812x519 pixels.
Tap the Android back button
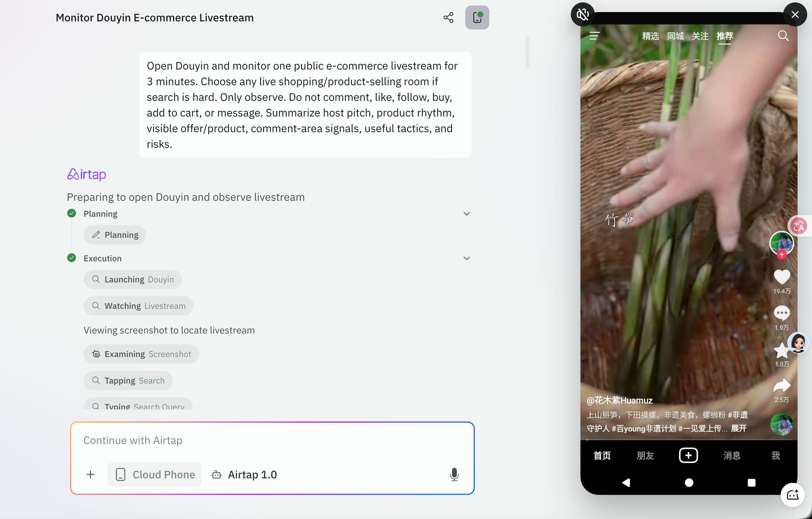(x=626, y=482)
